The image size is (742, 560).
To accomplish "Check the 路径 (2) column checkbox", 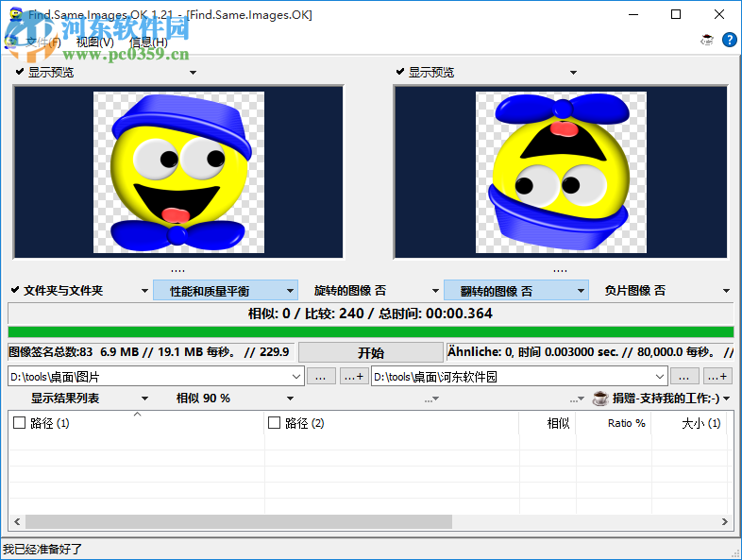I will click(x=274, y=422).
